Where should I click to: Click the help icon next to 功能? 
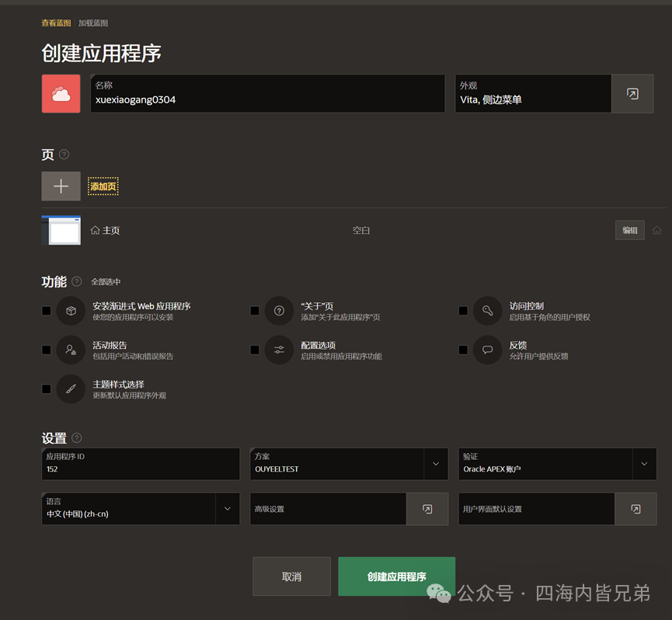77,281
